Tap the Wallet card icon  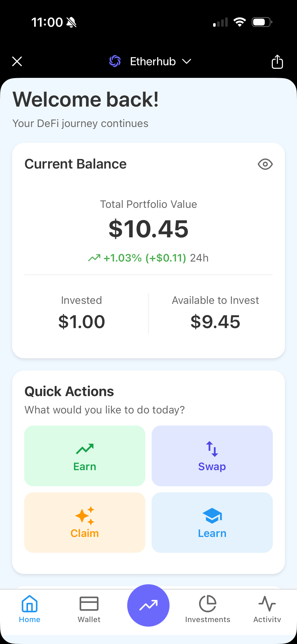(x=89, y=604)
